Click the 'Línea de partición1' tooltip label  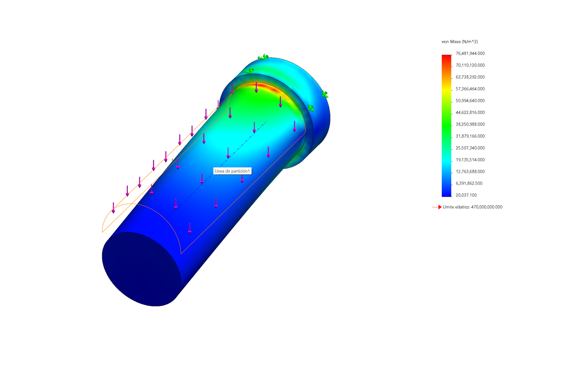pos(232,171)
